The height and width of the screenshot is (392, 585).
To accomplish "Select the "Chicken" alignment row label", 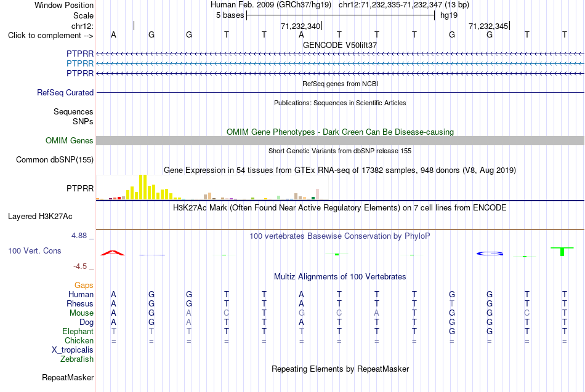I will point(79,340).
